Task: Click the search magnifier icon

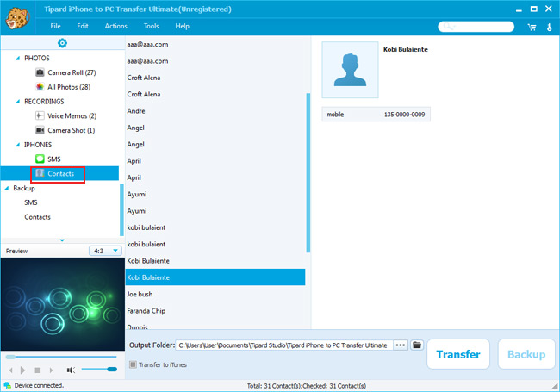Action: click(448, 27)
